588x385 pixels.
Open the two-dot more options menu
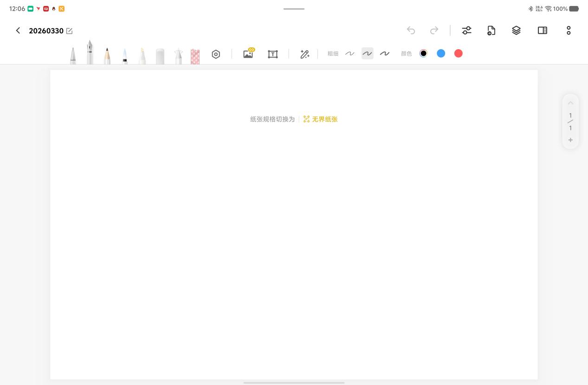tap(569, 31)
